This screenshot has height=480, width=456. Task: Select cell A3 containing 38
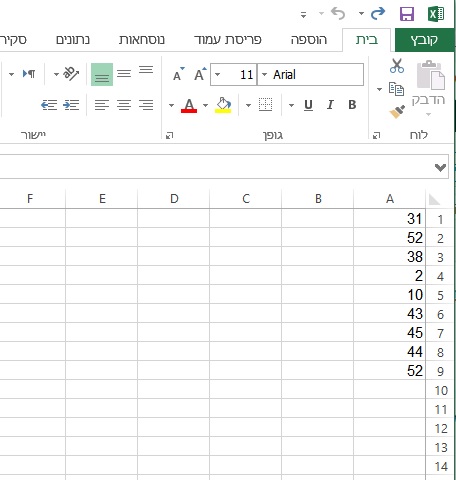tap(390, 257)
